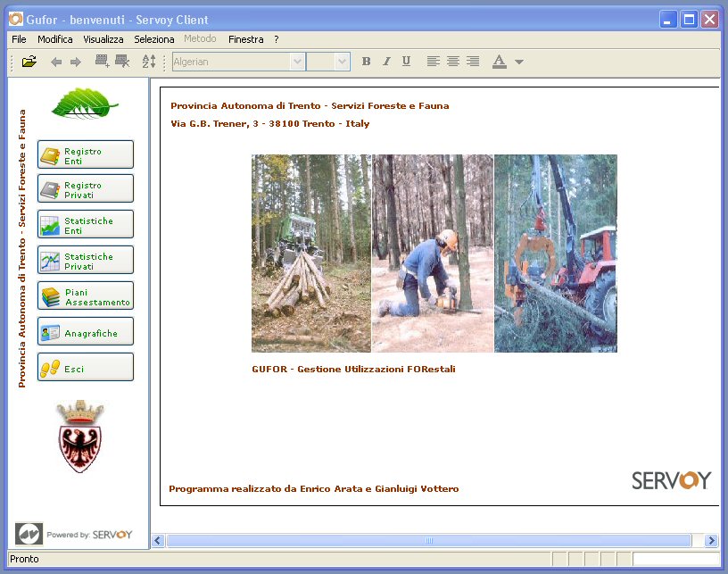Screen dimensions: 728x574
Task: Click "Programma realizzato da Enrico Arata" text
Action: pyautogui.click(x=266, y=489)
